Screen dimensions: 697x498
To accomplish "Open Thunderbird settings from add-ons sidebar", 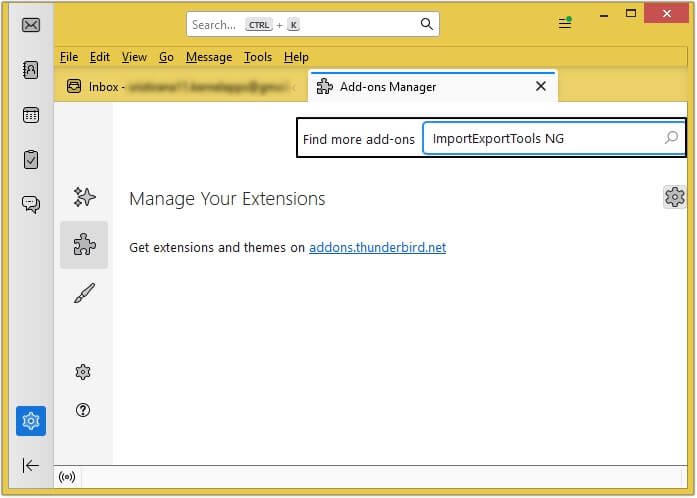I will pyautogui.click(x=83, y=372).
